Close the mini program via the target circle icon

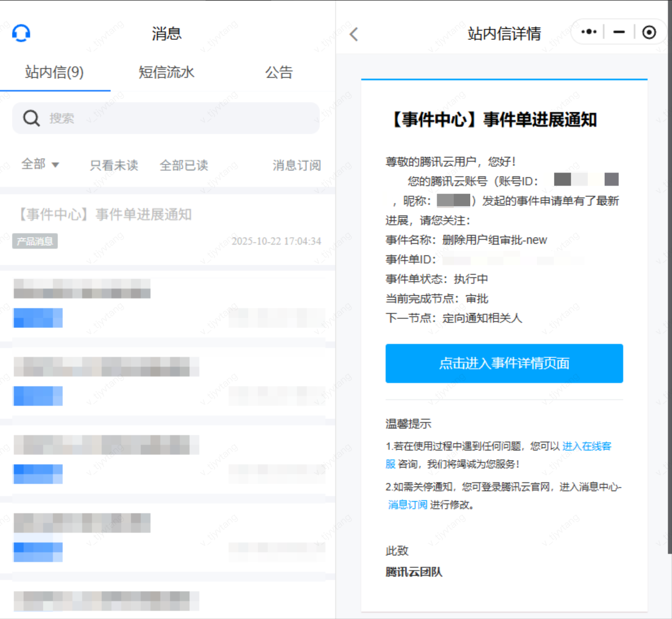tap(649, 33)
